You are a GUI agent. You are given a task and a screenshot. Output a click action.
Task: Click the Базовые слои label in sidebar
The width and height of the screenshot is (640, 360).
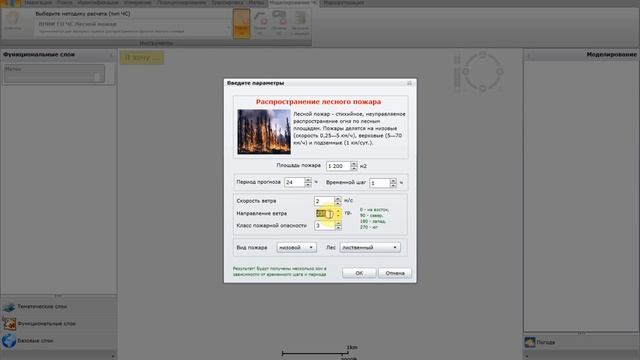click(36, 340)
